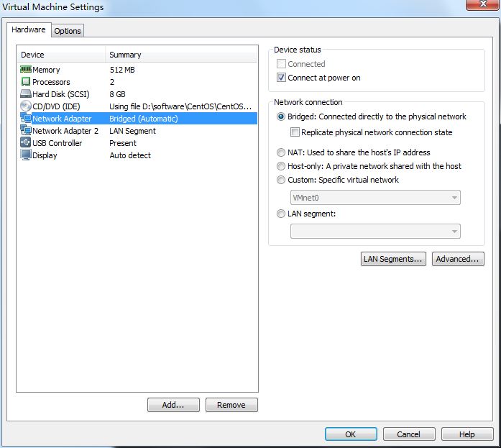Image resolution: width=501 pixels, height=448 pixels.
Task: Switch to the Options tab
Action: pos(68,31)
